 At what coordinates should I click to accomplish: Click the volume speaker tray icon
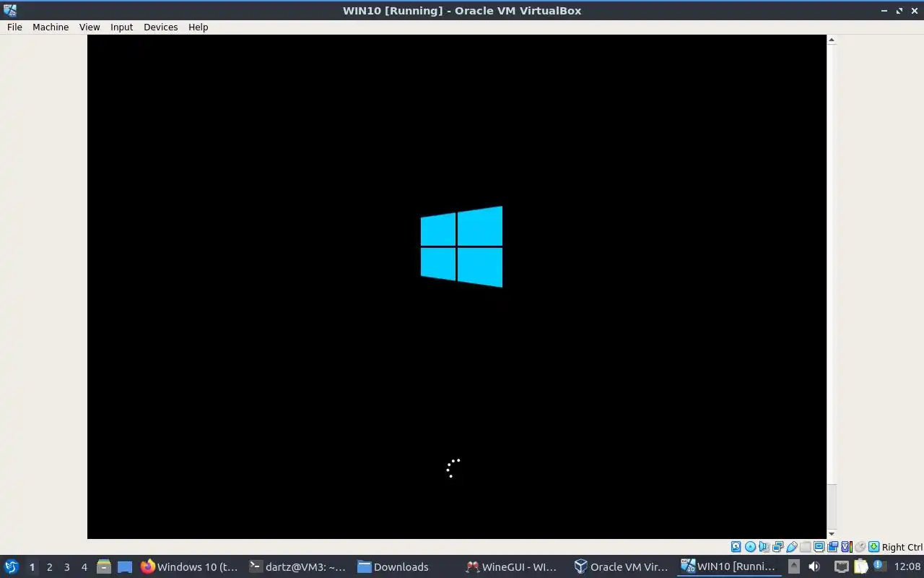tap(814, 566)
